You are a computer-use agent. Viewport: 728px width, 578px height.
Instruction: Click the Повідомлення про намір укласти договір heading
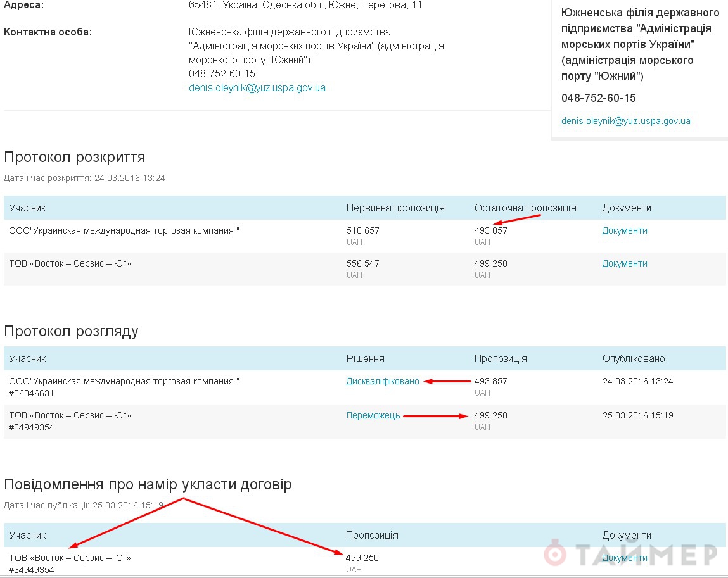(x=148, y=485)
